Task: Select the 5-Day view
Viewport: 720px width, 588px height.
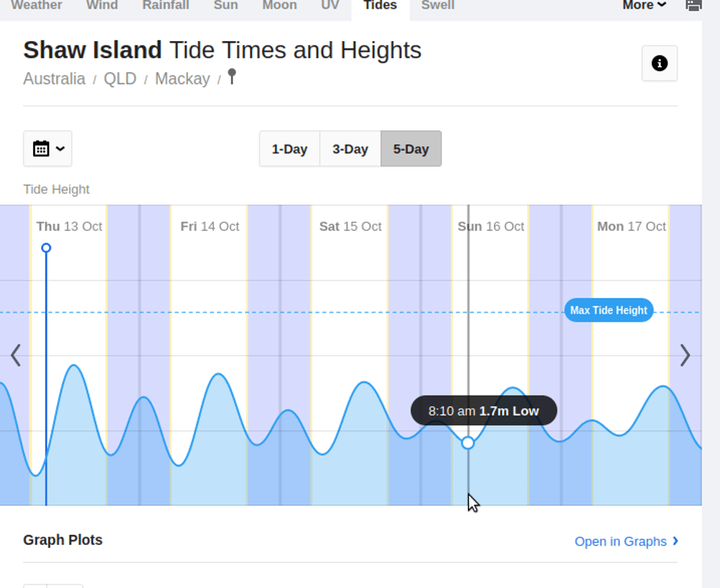Action: tap(411, 149)
